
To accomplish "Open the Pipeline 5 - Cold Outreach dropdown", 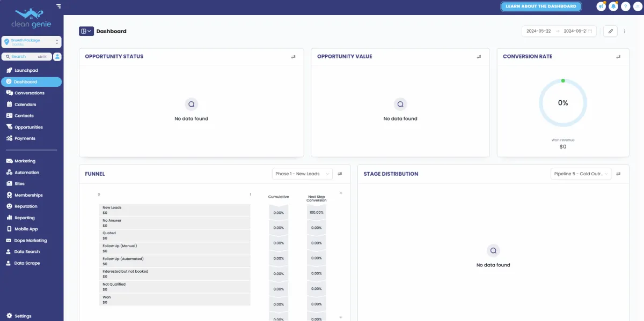I will [581, 174].
